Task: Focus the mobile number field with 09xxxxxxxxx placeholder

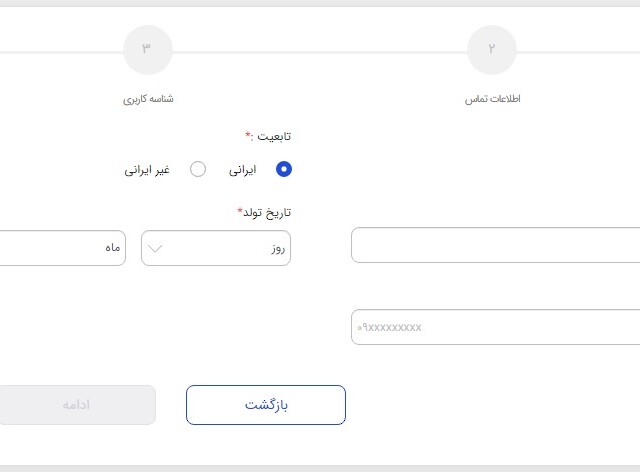Action: 496,327
